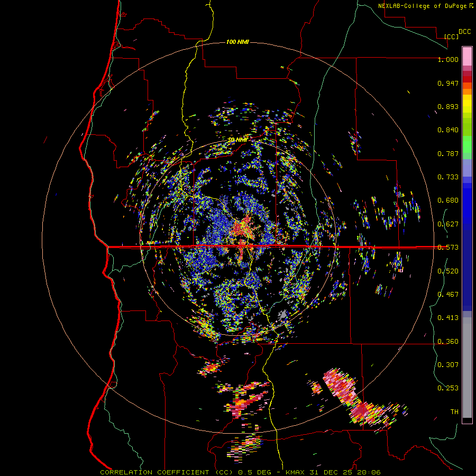Select the 0.840 legend value
Screen dimensions: 476x476
point(448,130)
